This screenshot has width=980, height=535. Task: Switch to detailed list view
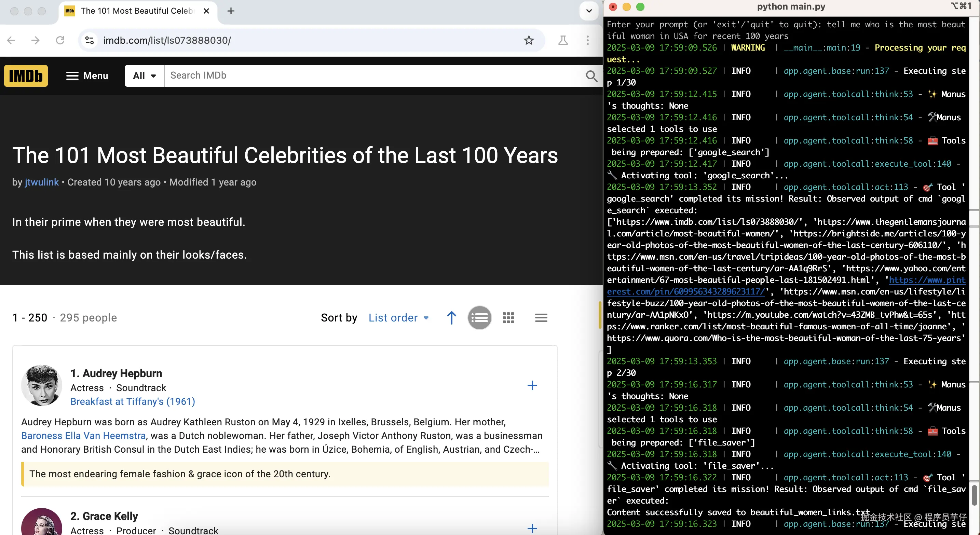[479, 318]
